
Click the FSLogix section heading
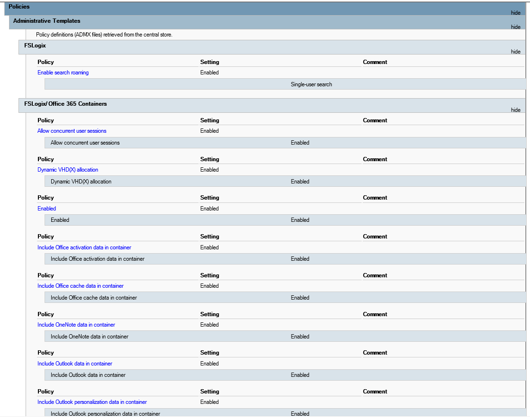[x=35, y=46]
